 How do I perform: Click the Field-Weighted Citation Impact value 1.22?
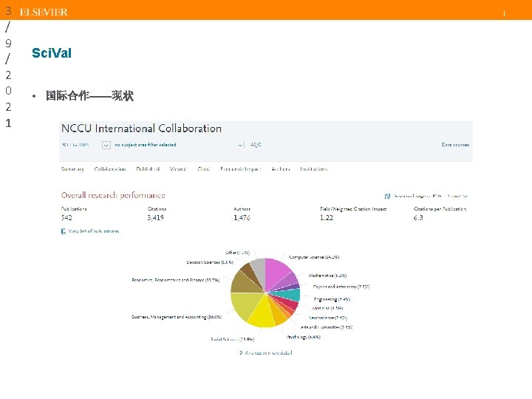click(x=327, y=217)
